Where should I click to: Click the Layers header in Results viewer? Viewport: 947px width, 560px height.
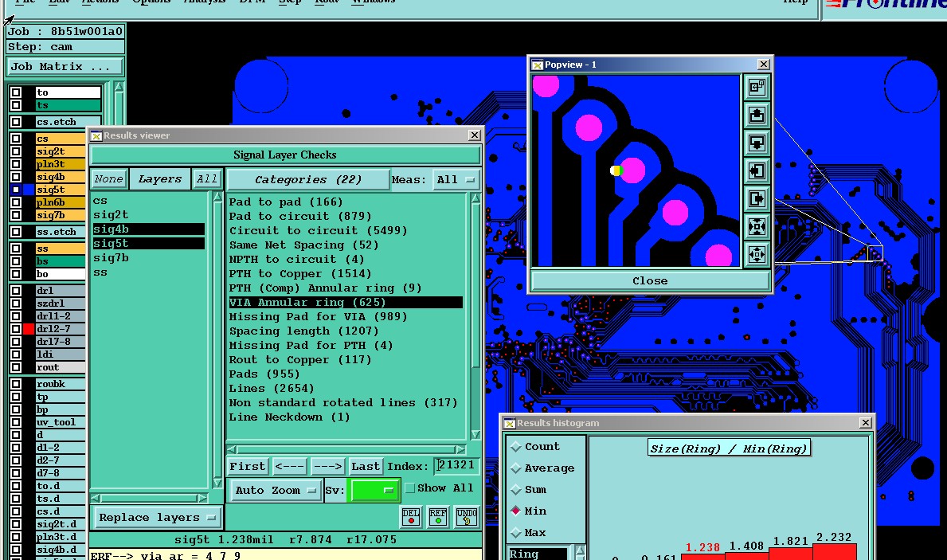159,178
